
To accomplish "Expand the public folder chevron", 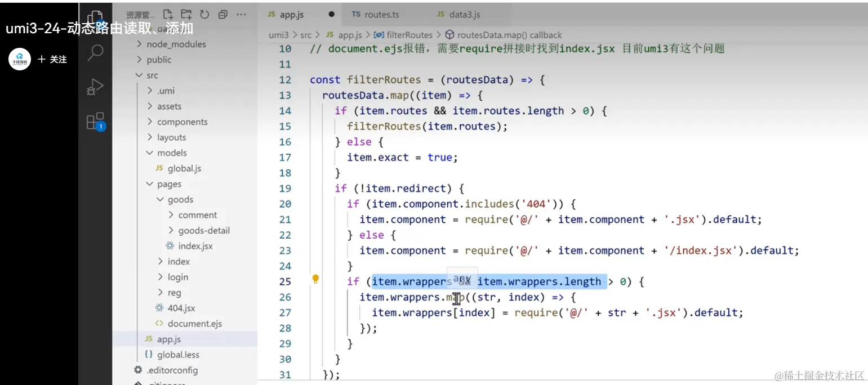I will [x=139, y=60].
